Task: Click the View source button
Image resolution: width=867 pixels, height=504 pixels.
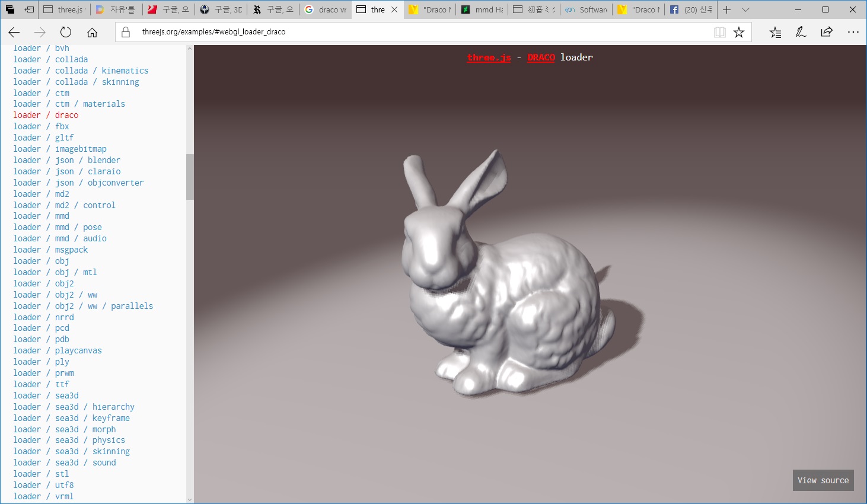Action: tap(823, 480)
